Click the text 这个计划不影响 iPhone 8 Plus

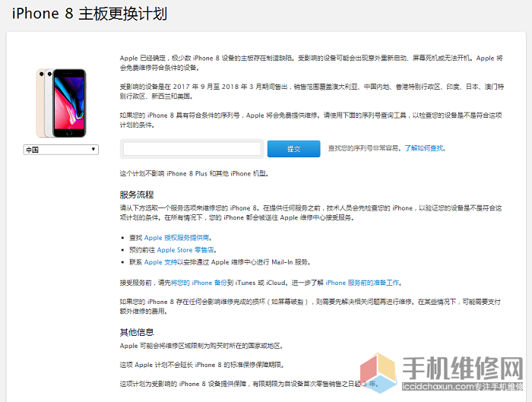tap(163, 174)
